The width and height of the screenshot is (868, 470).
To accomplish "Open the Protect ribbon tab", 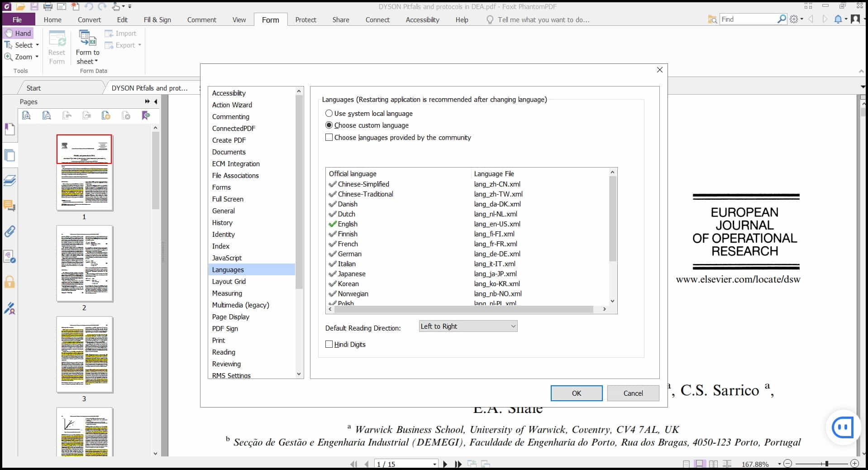I will pos(305,19).
